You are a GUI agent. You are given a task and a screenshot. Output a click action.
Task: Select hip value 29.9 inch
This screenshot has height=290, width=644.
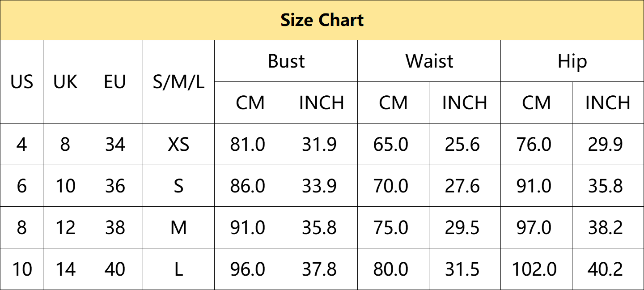coord(608,144)
